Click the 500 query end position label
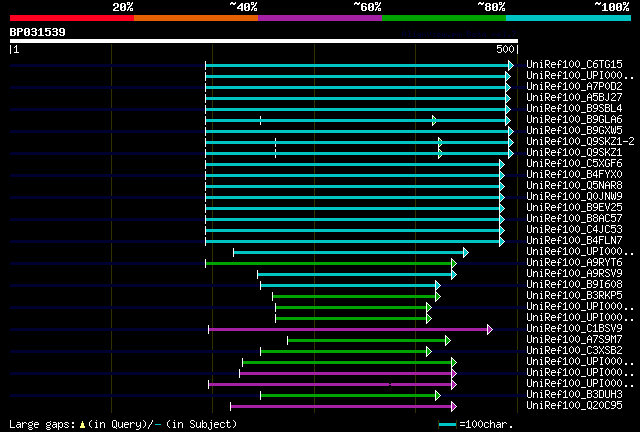 click(x=505, y=49)
